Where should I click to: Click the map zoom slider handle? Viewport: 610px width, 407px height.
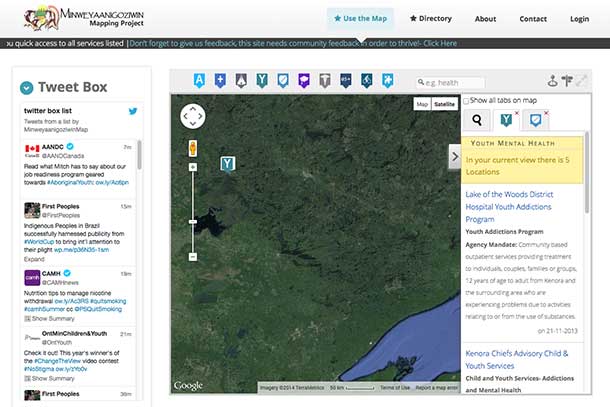[192, 220]
